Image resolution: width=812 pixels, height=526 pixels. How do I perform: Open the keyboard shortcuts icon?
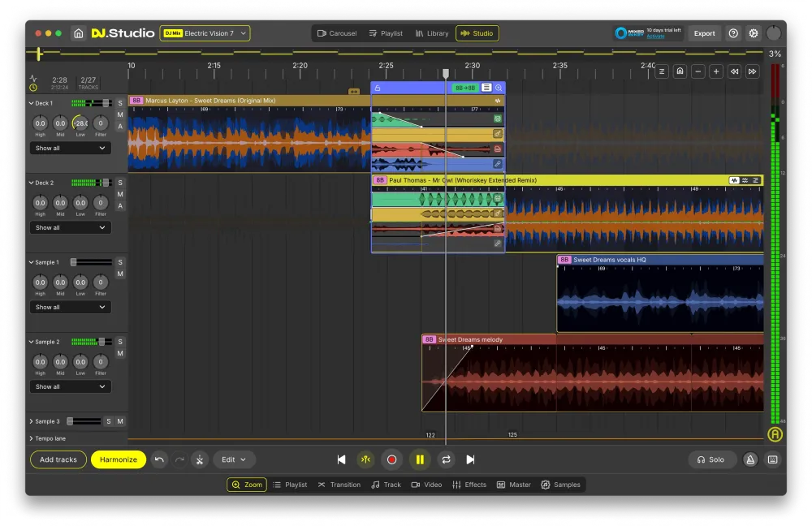[773, 459]
